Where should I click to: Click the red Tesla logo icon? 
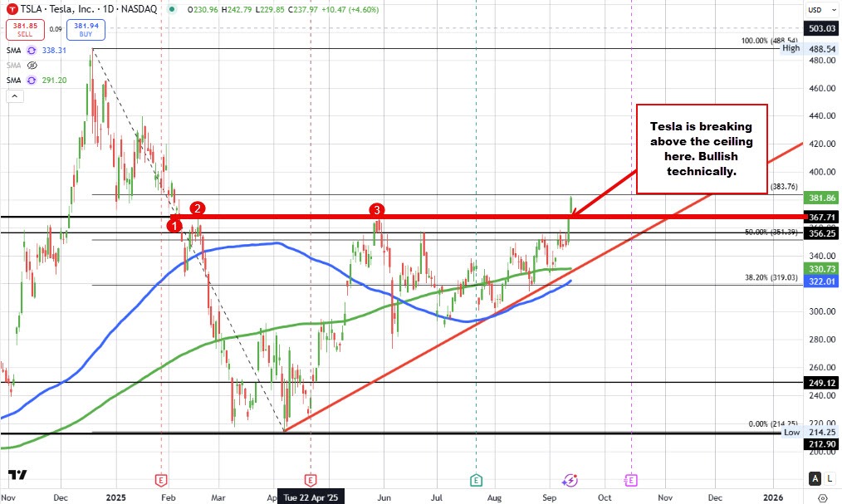pos(12,9)
